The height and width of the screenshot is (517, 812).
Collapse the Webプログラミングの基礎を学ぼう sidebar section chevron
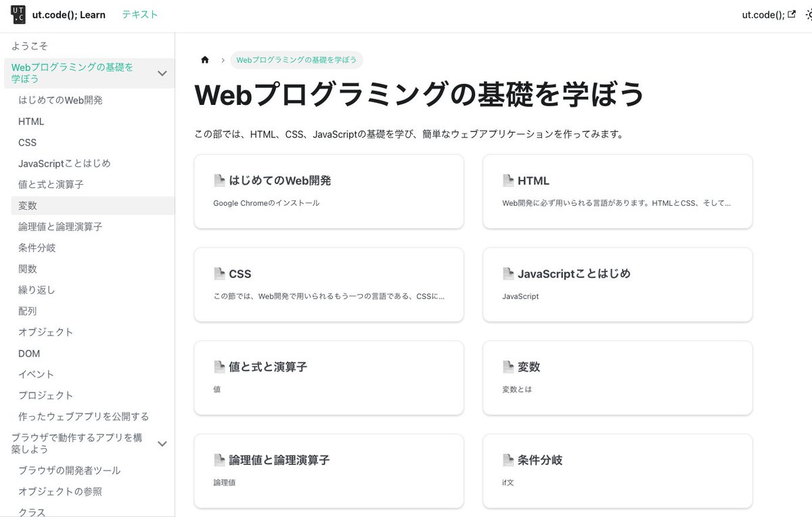(x=162, y=73)
